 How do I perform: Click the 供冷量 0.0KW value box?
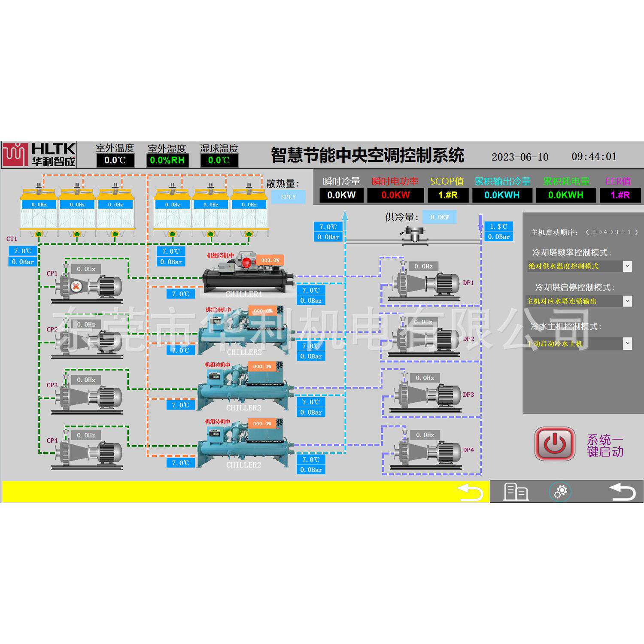click(x=440, y=217)
